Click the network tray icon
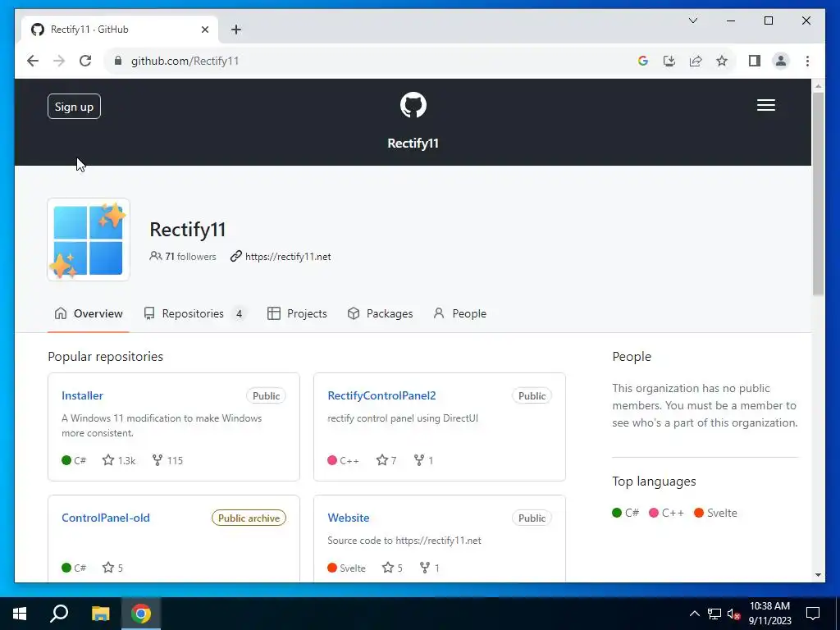 coord(714,614)
